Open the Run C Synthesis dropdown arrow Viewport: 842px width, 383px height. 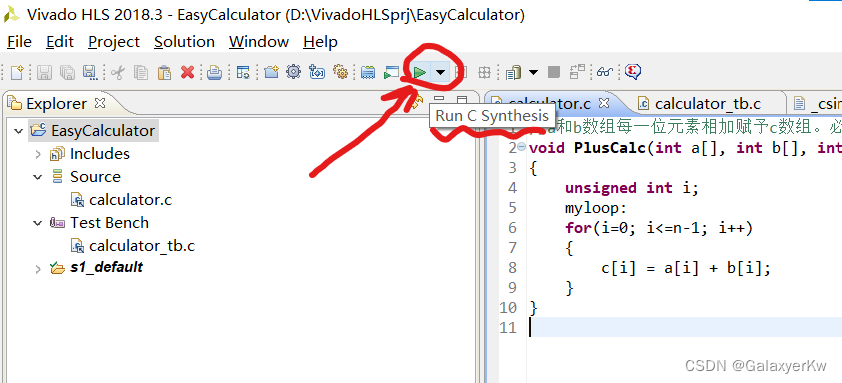click(x=440, y=72)
